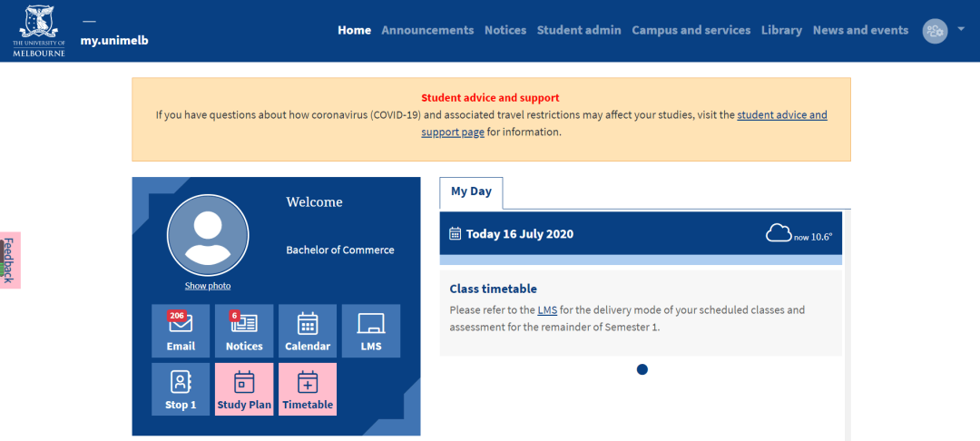The height and width of the screenshot is (441, 980).
Task: Open the Timetable tile
Action: click(308, 389)
